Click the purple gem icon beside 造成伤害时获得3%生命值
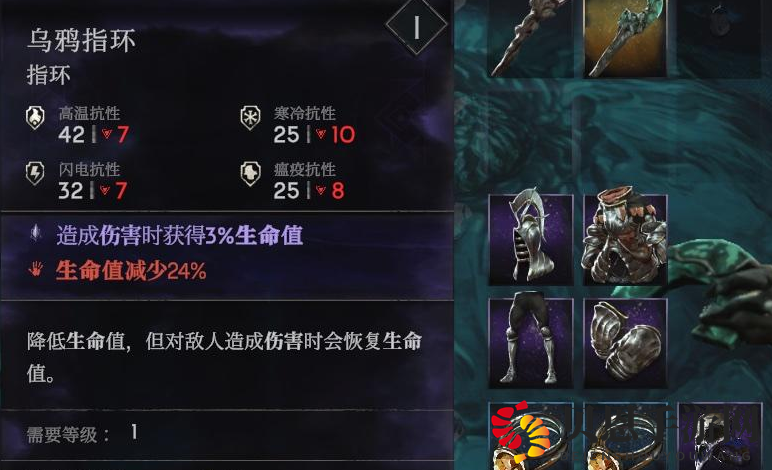This screenshot has width=772, height=470. click(x=35, y=233)
